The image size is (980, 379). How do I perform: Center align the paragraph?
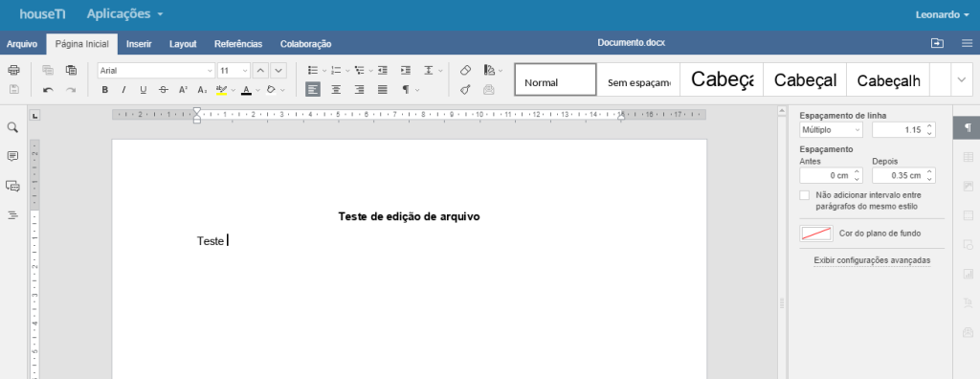point(336,89)
